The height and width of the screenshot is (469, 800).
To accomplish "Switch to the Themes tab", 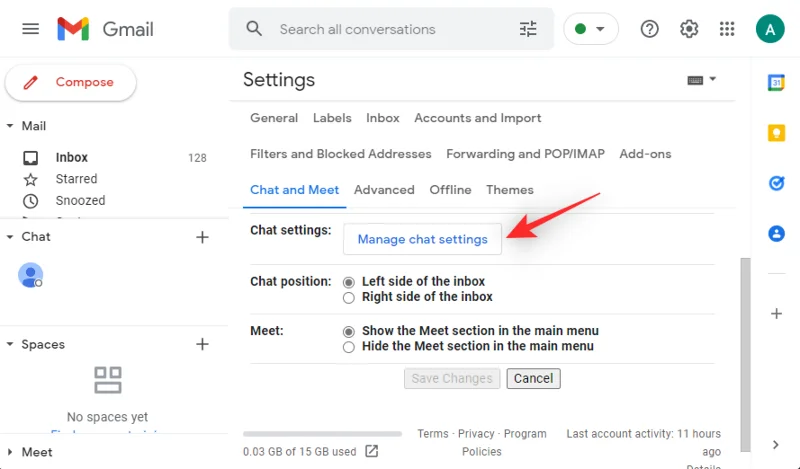I will coord(510,190).
